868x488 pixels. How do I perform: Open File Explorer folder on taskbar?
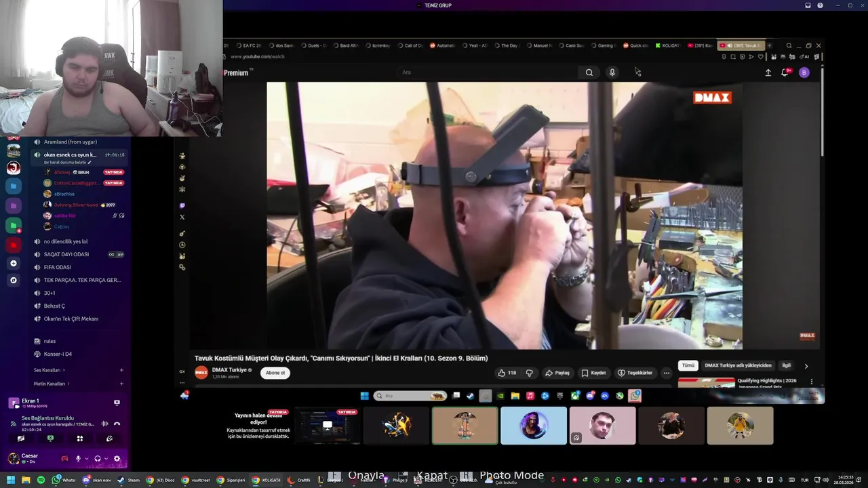coord(26,480)
